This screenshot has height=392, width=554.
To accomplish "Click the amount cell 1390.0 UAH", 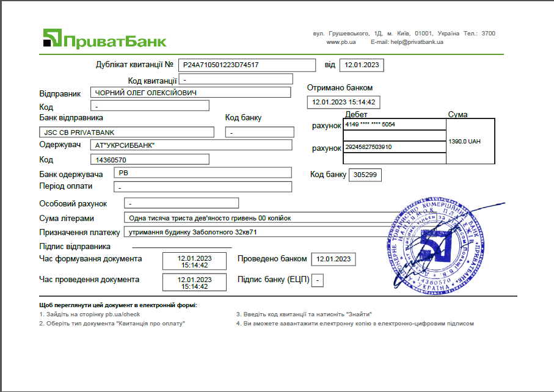I will (470, 141).
